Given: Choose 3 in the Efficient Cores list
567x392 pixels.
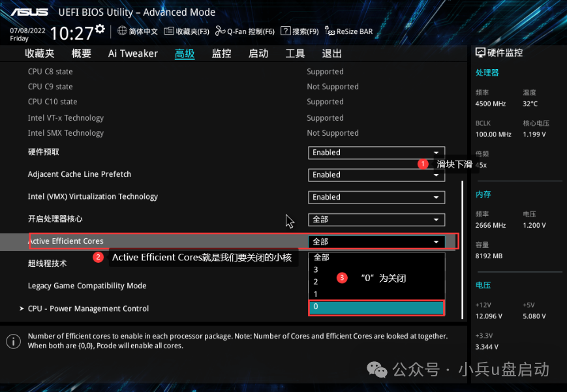Looking at the screenshot, I should tap(376, 270).
